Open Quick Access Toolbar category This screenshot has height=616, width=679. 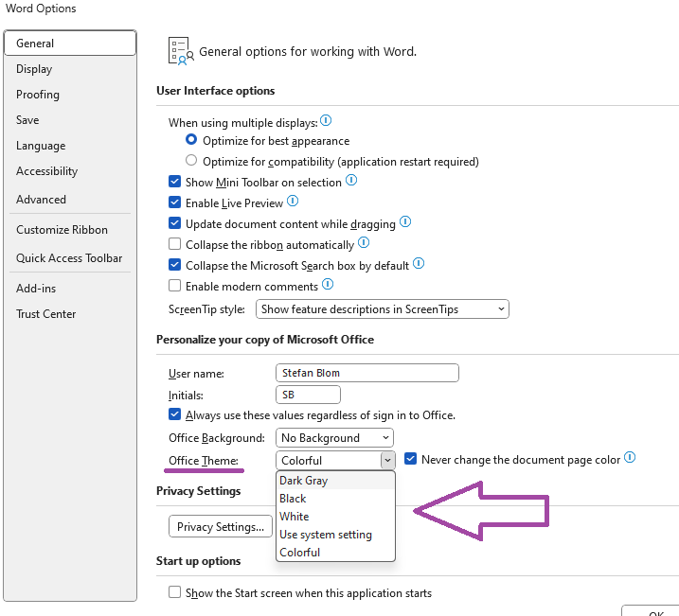70,258
